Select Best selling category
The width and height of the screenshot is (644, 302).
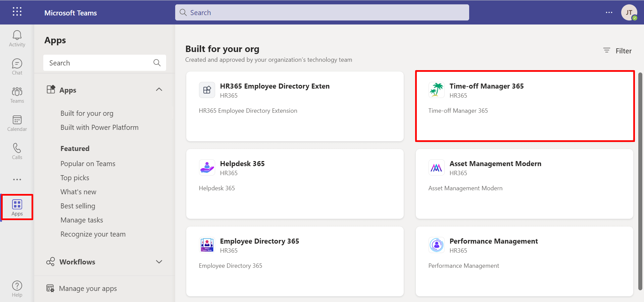coord(78,206)
